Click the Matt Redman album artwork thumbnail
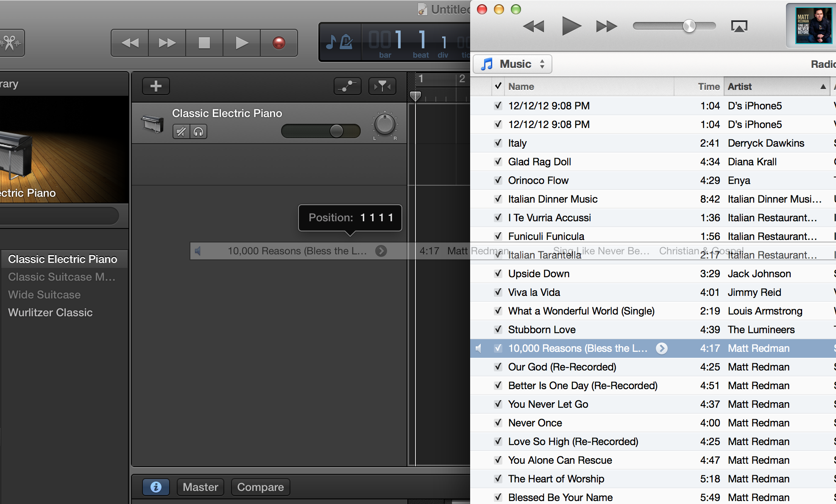Screen dimensions: 836x504 click(x=814, y=26)
